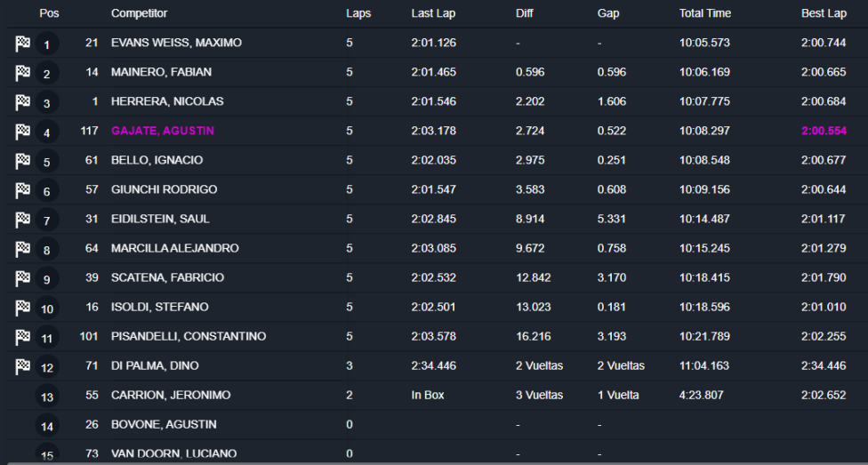
Task: Select the Last Lap column header
Action: 433,13
